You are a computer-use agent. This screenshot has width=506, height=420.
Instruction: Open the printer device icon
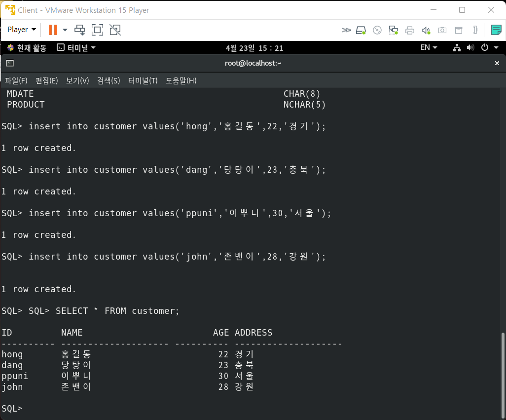409,30
